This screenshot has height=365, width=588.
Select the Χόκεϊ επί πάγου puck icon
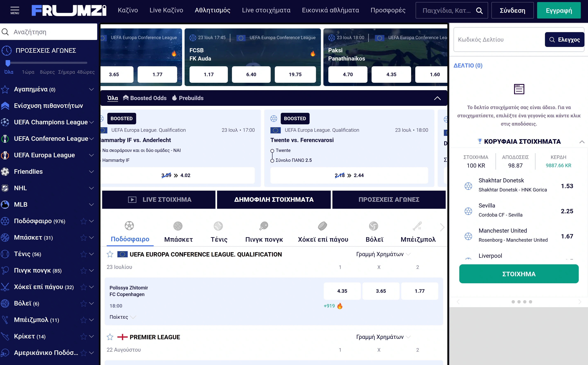coord(323,226)
